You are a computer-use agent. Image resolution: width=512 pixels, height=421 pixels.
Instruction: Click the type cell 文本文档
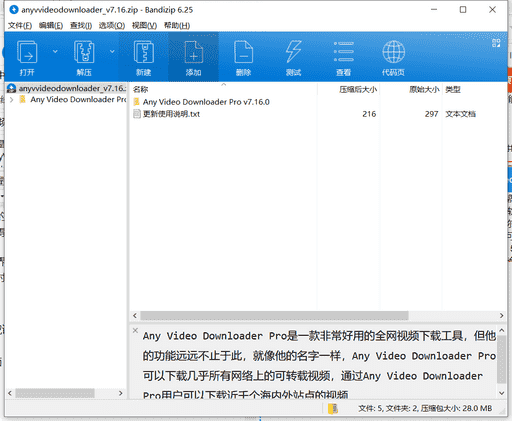tap(461, 114)
